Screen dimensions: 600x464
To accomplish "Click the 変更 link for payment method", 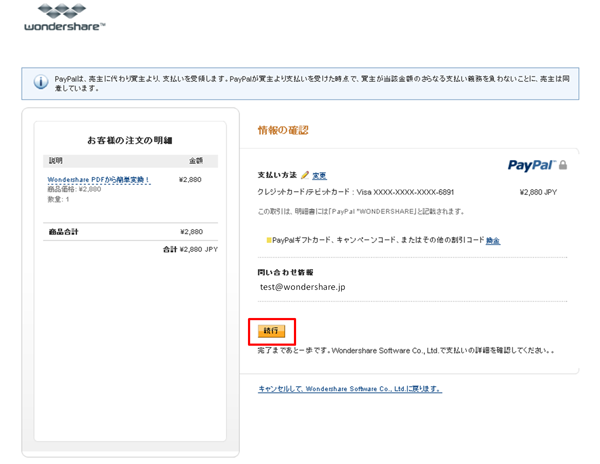I will pos(320,176).
